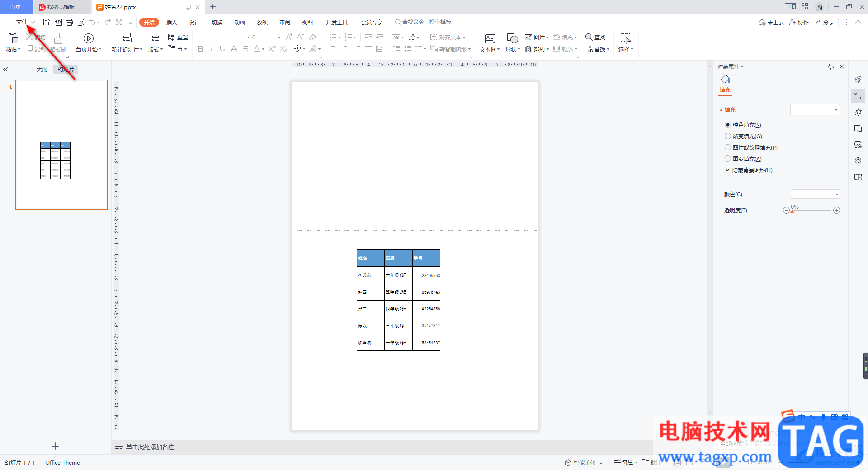Click the Bold formatting icon

coord(200,49)
